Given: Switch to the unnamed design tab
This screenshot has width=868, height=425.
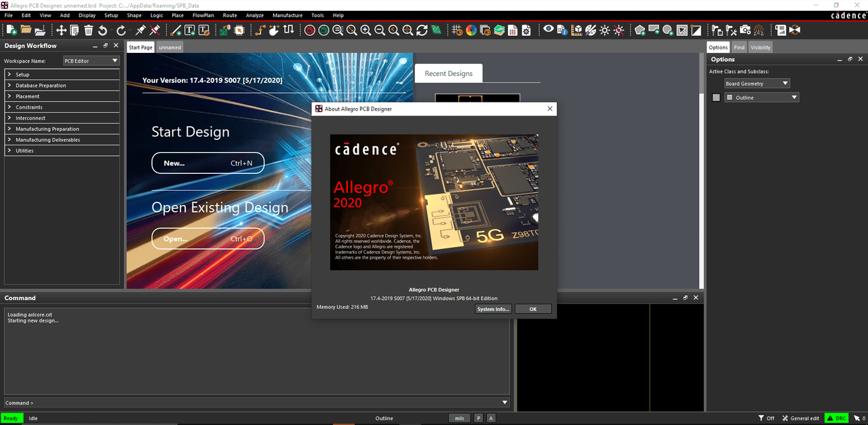Looking at the screenshot, I should click(170, 48).
